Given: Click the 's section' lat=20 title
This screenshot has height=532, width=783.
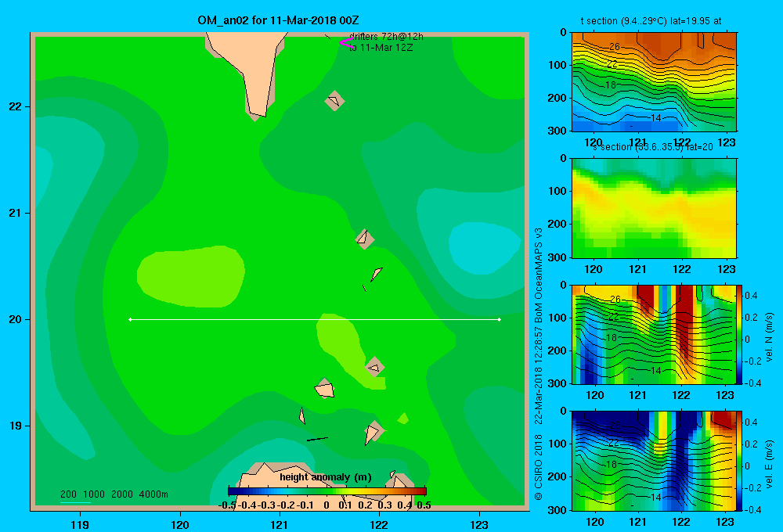Looking at the screenshot, I should 653,147.
